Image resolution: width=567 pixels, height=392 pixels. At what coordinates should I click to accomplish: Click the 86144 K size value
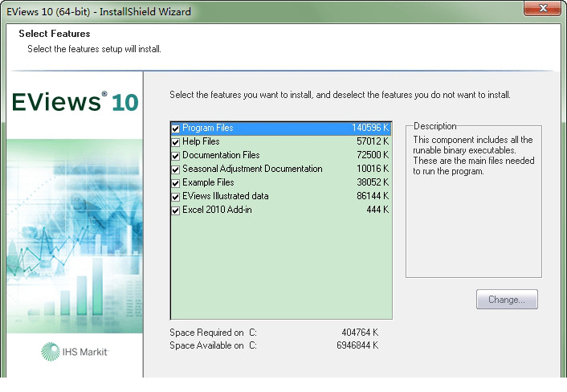[373, 196]
